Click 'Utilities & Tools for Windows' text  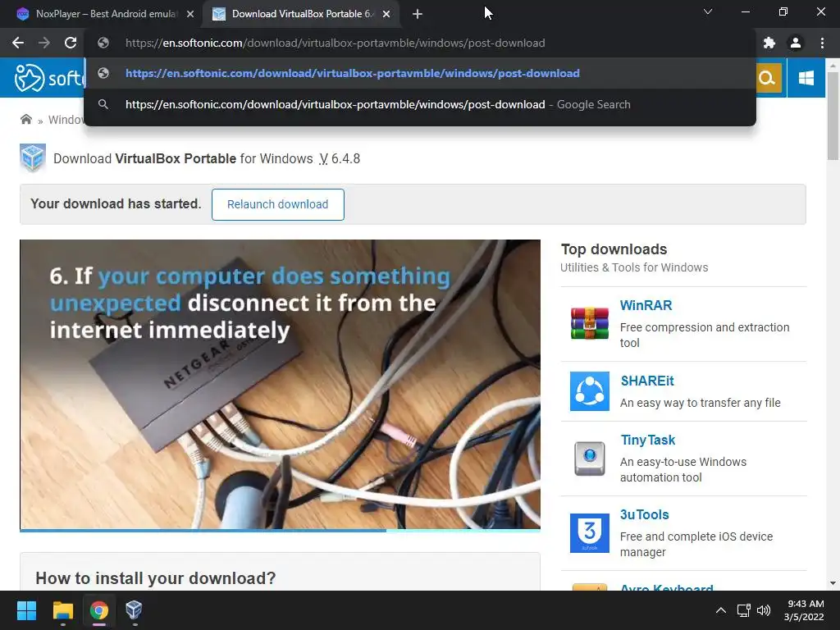coord(634,267)
